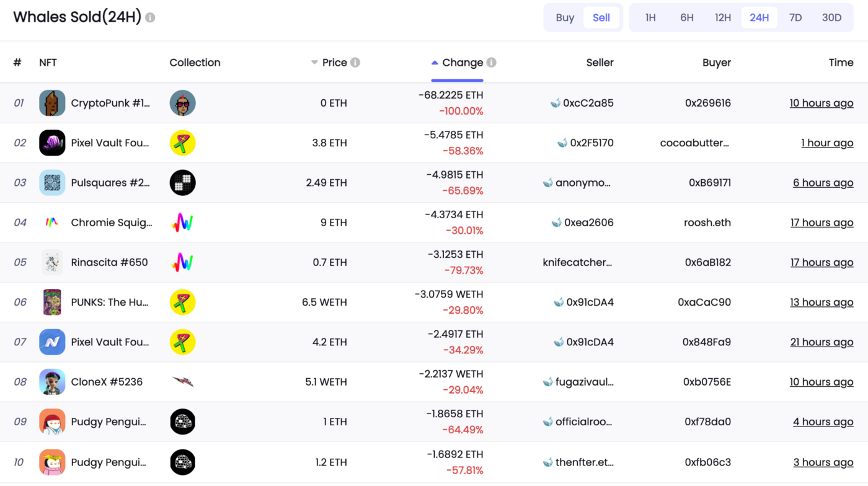Click buyer address 0x6aB182
The image size is (868, 486).
pos(708,262)
